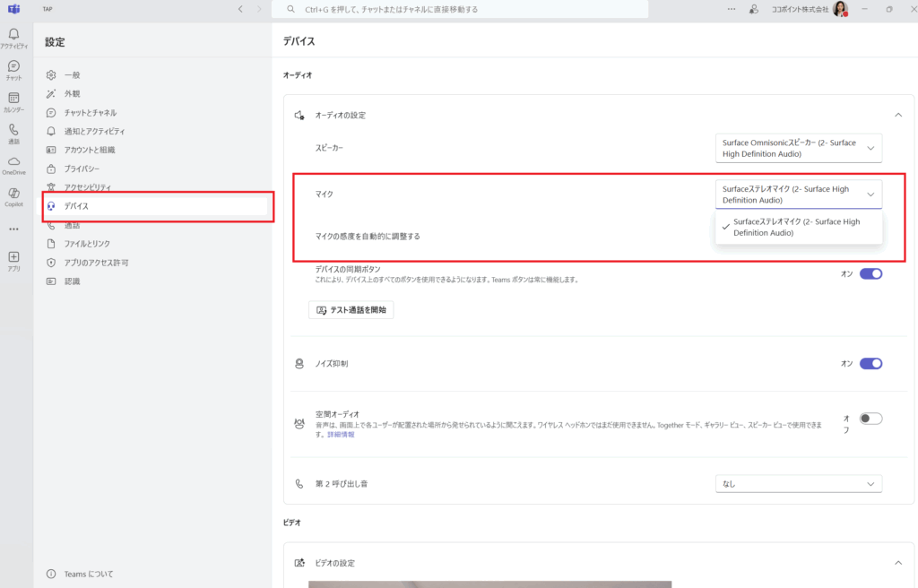
Task: Enable the 空間オーディオ toggle
Action: pos(870,419)
